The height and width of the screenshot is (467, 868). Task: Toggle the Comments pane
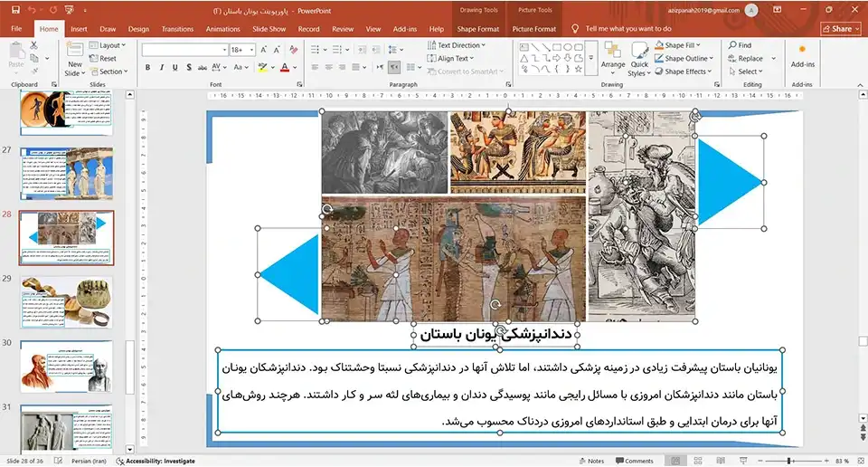pyautogui.click(x=635, y=461)
